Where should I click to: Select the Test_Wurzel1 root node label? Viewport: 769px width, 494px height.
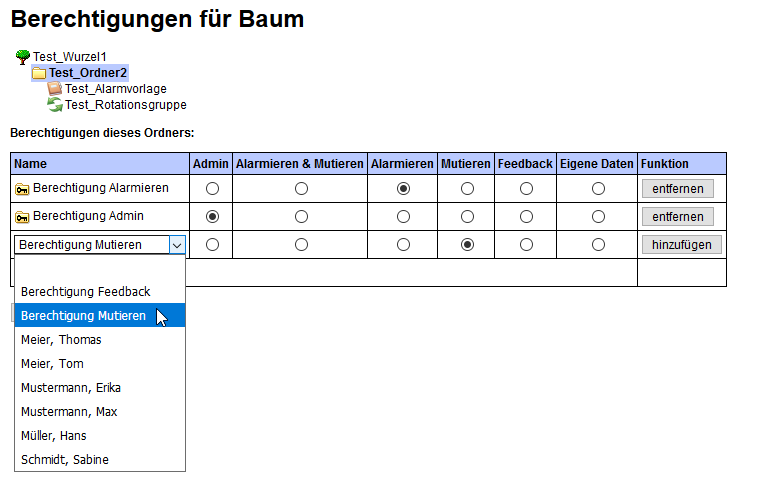pyautogui.click(x=70, y=57)
